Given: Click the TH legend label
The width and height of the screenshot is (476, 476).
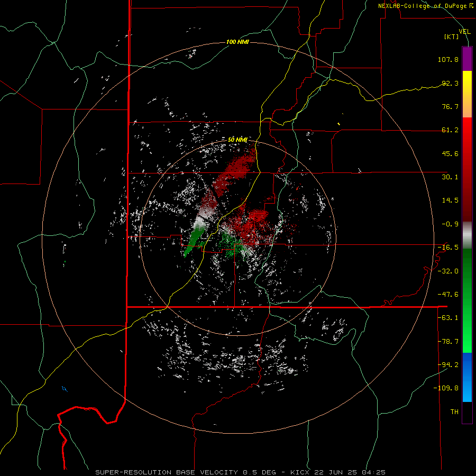Looking at the screenshot, I should [454, 412].
